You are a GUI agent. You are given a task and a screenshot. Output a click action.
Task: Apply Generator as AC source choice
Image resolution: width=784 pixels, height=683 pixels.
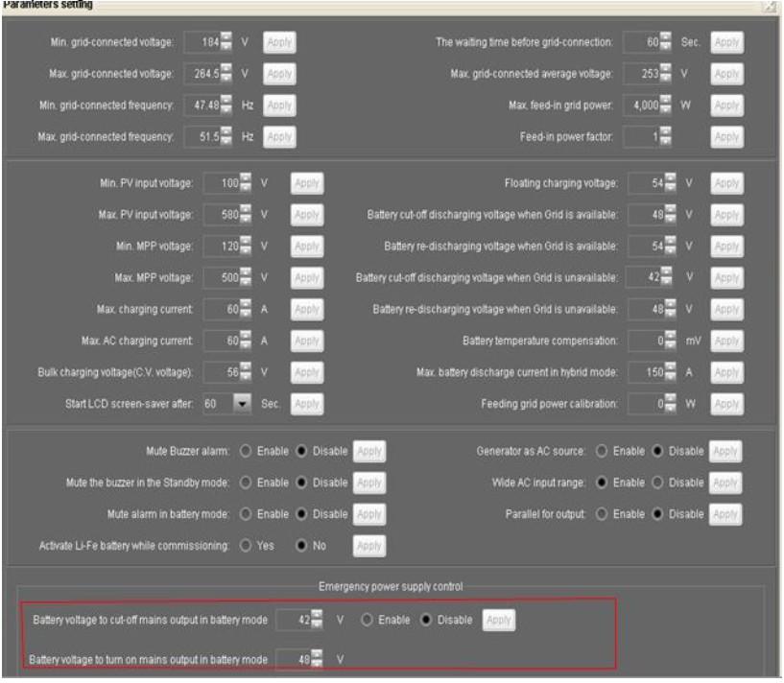coord(725,452)
